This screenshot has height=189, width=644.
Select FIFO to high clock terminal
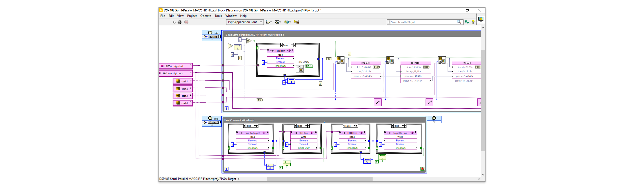point(176,66)
